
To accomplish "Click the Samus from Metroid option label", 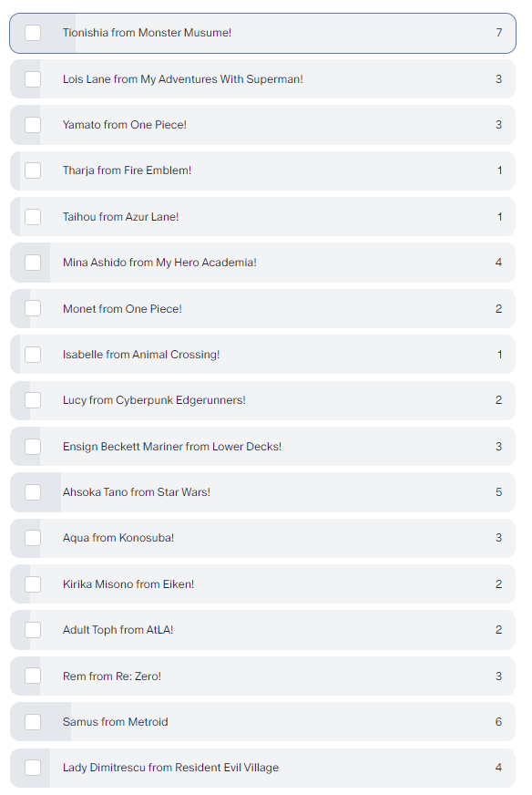I will click(x=115, y=722).
